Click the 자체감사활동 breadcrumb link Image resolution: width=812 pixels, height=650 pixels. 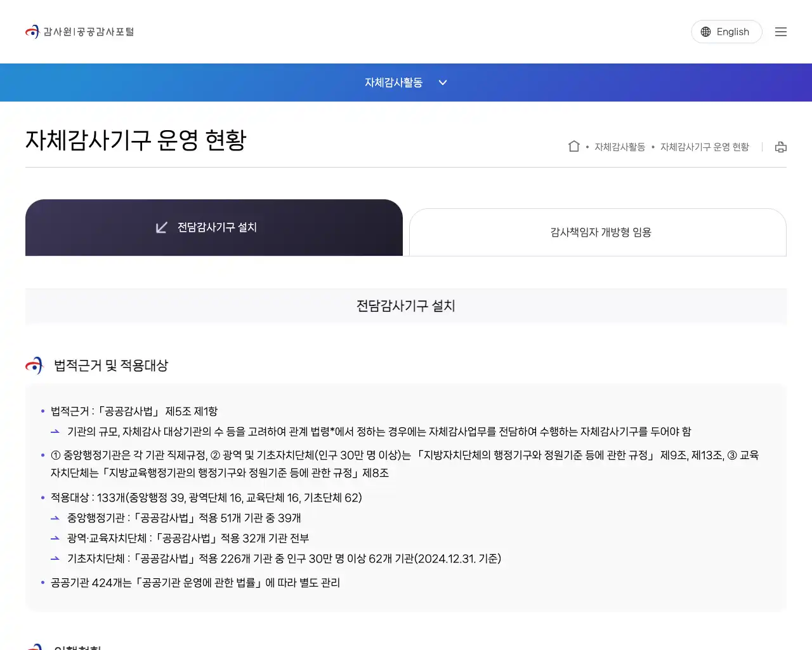pyautogui.click(x=620, y=147)
